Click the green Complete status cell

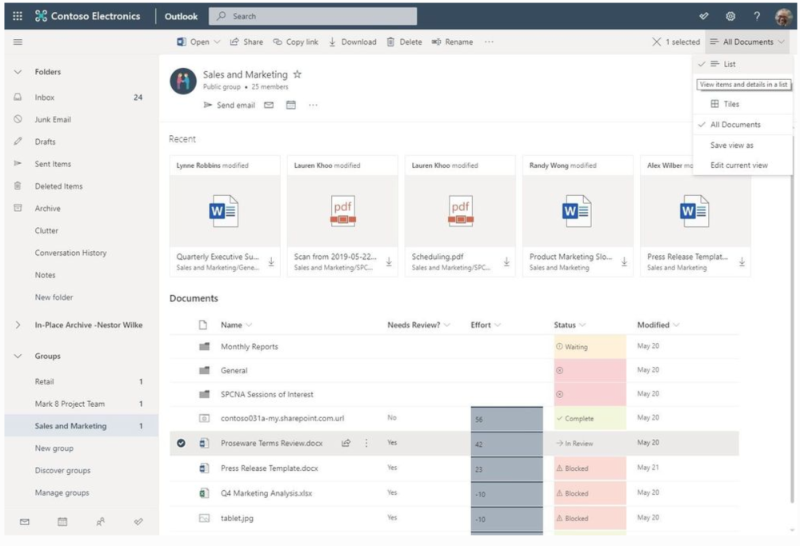(x=589, y=418)
